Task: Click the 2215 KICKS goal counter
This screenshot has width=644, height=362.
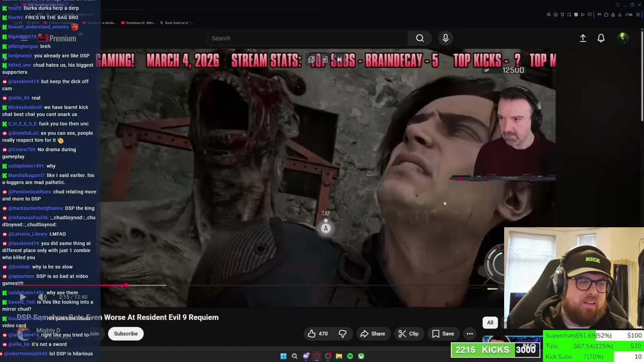Action: tap(497, 350)
